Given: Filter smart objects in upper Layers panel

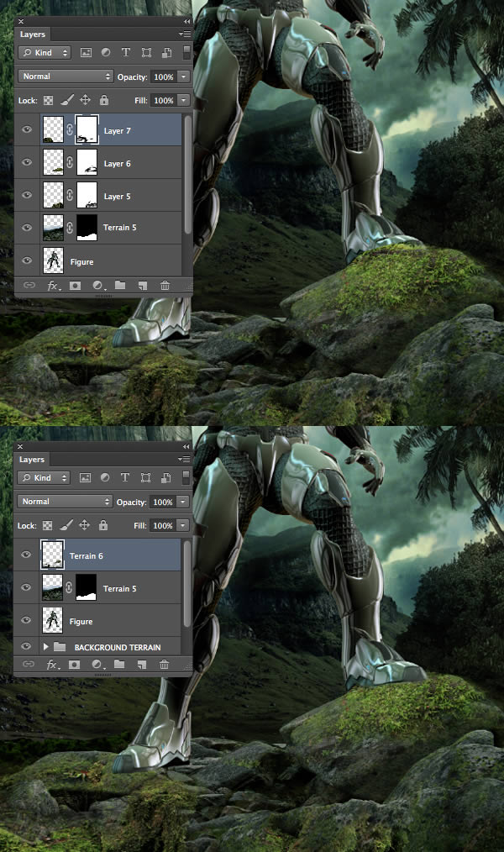Looking at the screenshot, I should click(x=166, y=53).
